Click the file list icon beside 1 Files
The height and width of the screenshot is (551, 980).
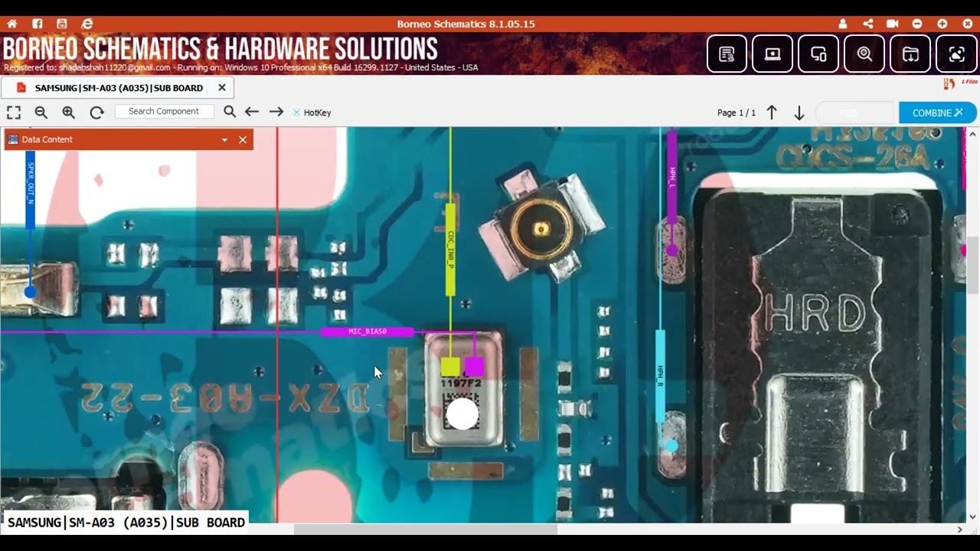tap(949, 83)
